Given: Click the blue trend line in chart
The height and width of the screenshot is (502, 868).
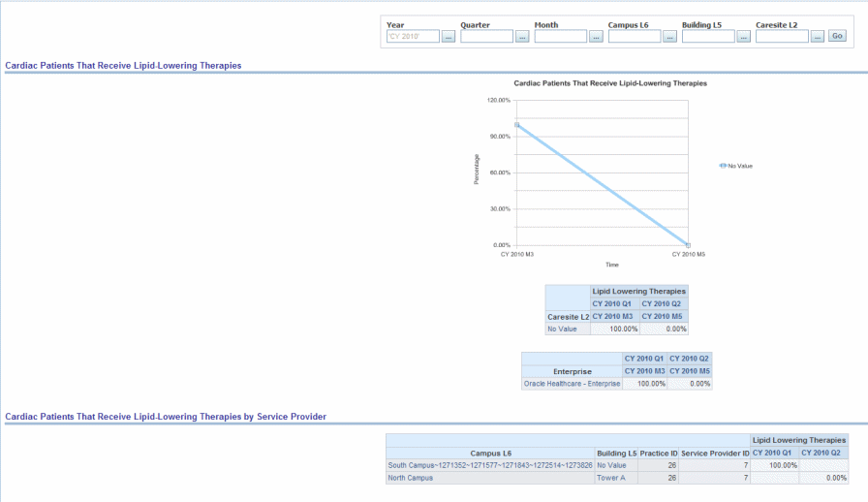Looking at the screenshot, I should (603, 184).
